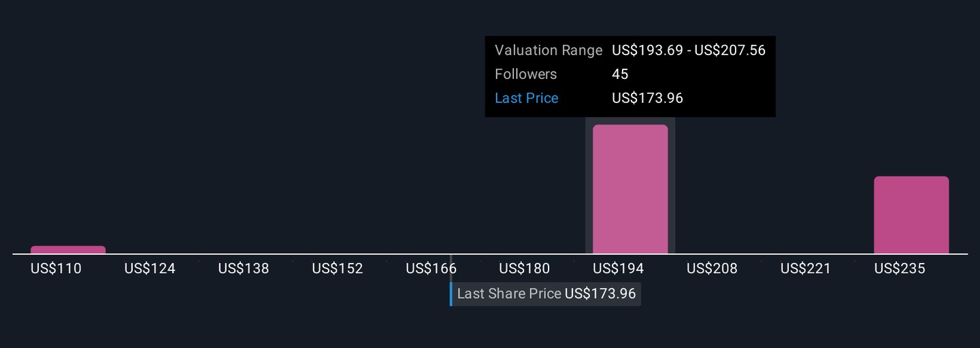Image resolution: width=980 pixels, height=348 pixels.
Task: Click the US$138 axis label
Action: tap(244, 268)
